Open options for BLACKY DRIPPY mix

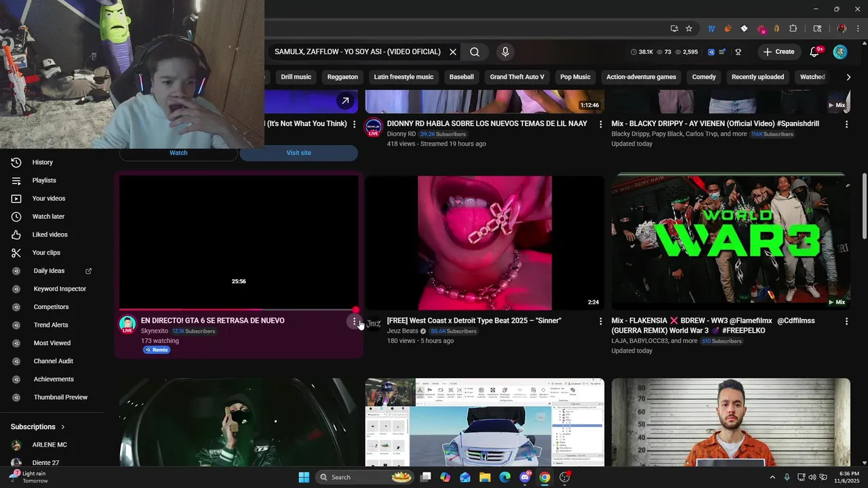846,125
